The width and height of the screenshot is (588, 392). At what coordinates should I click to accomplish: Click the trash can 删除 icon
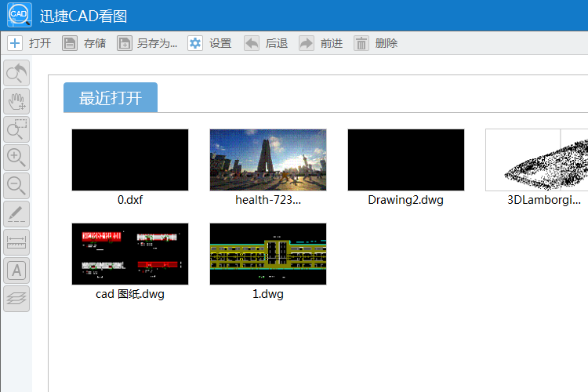(x=361, y=43)
